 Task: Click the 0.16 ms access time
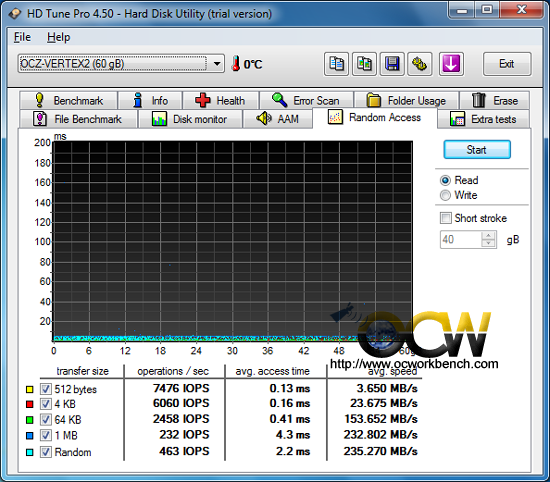[290, 403]
